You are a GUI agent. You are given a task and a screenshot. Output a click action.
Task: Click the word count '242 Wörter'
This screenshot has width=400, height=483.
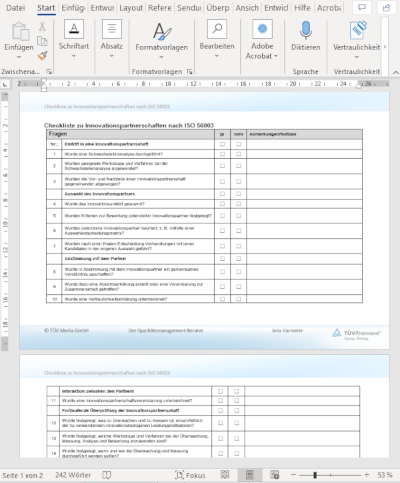pyautogui.click(x=73, y=475)
